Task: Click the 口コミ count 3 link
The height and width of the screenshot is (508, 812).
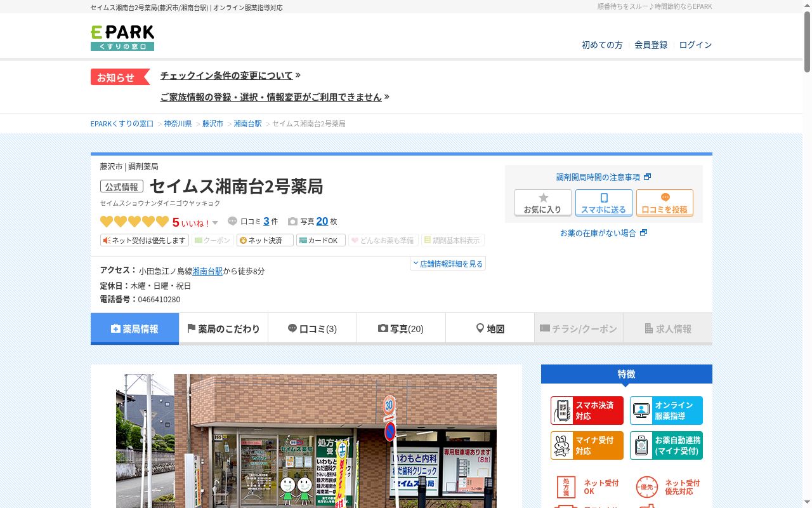Action: tap(266, 222)
